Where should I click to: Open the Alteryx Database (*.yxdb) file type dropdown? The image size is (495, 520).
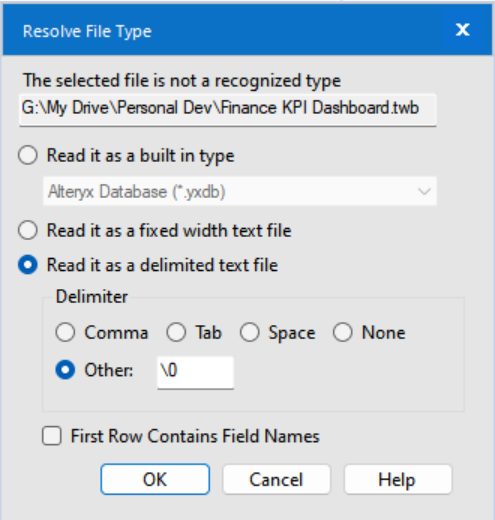click(x=240, y=191)
